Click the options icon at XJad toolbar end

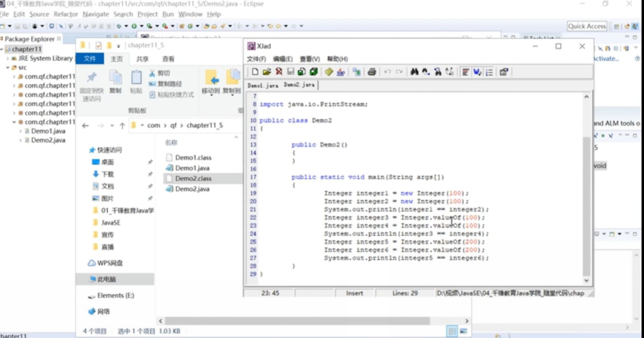(x=504, y=72)
